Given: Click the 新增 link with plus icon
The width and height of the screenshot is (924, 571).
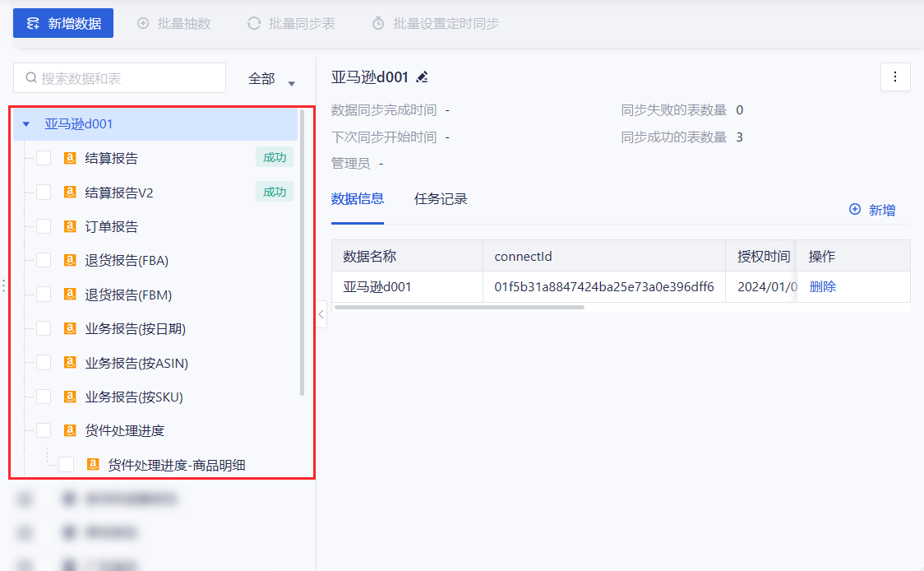Looking at the screenshot, I should [872, 210].
